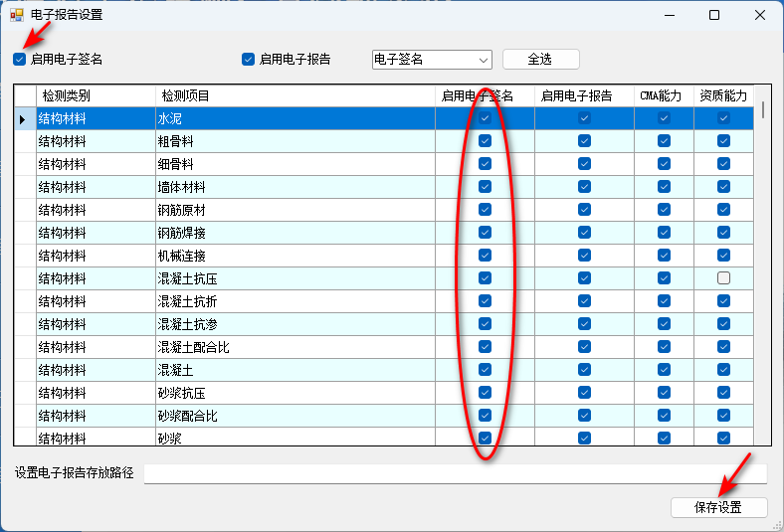Select the 混凝土配合比 cell
784x532 pixels.
click(x=294, y=347)
